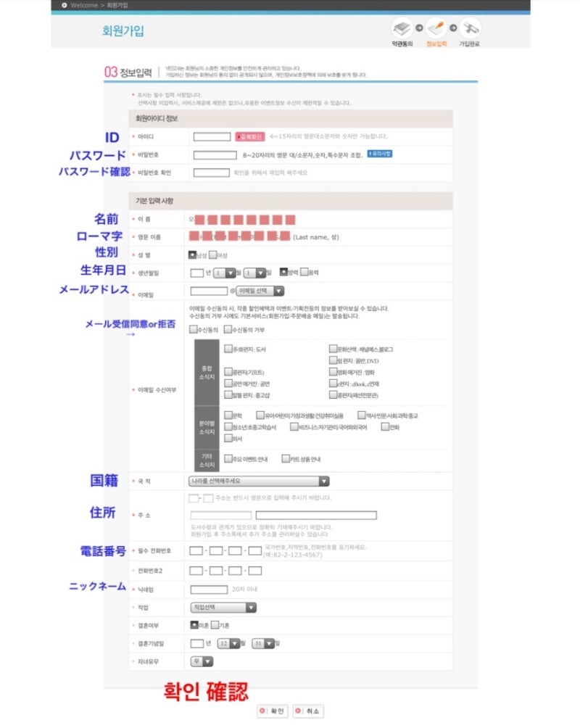
Task: Click the 닉네임 input field
Action: point(209,590)
